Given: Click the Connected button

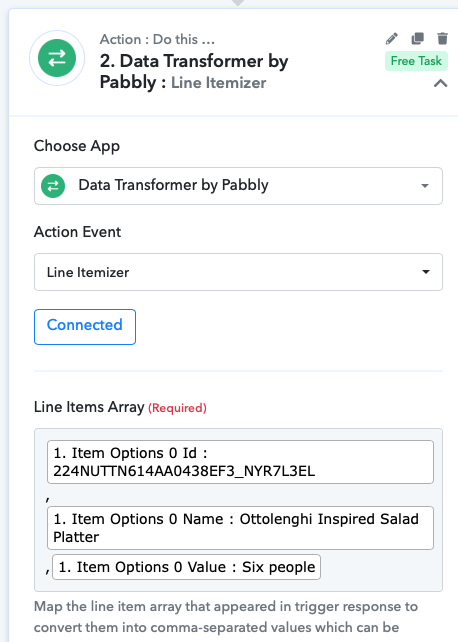Looking at the screenshot, I should point(85,327).
